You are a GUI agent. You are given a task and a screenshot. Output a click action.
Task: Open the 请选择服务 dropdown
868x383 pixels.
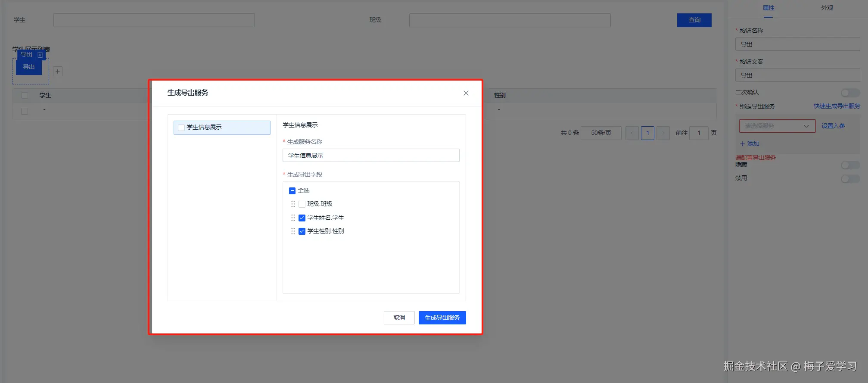778,126
